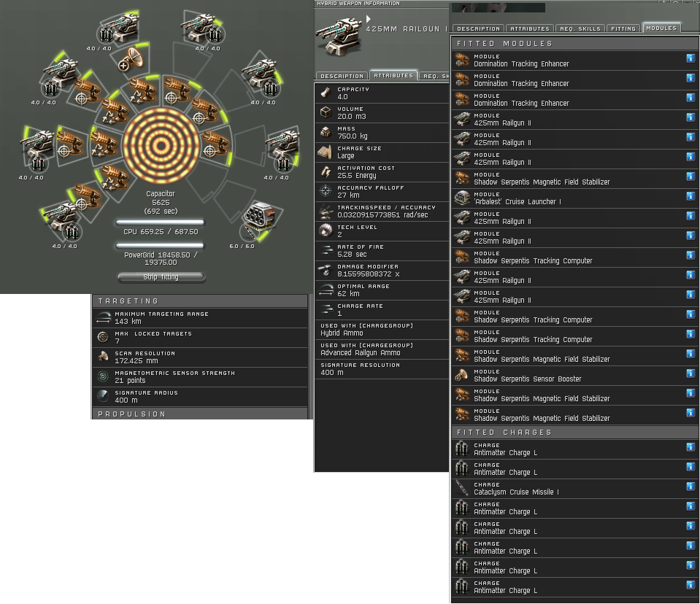700x604 pixels.
Task: Click the Shadow Serpentis Sensor Booster module icon
Action: click(462, 375)
